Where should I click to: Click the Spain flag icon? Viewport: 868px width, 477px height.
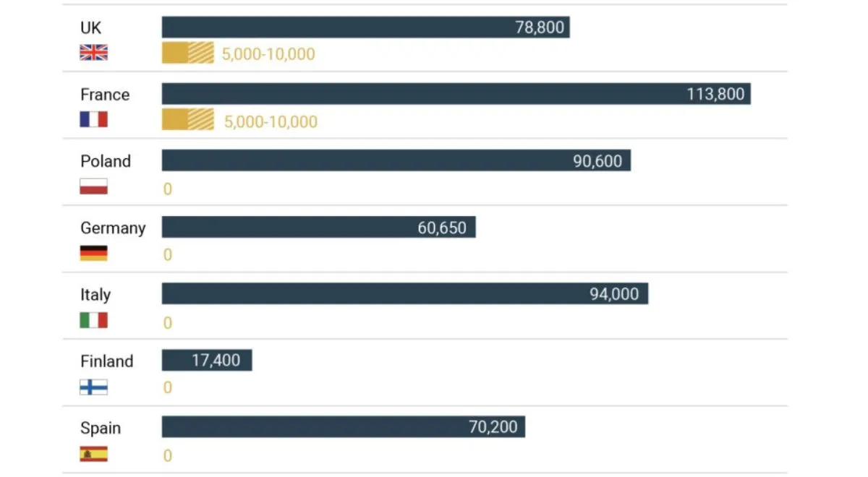point(93,454)
